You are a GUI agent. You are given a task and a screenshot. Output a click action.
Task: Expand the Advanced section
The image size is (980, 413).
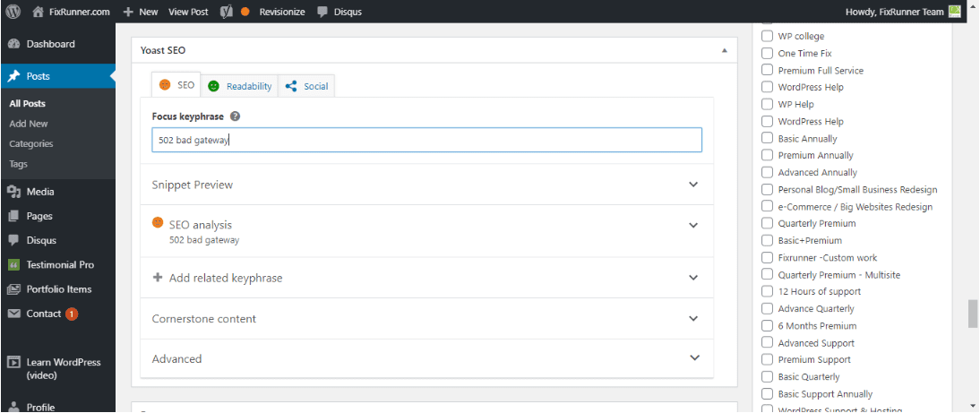693,358
